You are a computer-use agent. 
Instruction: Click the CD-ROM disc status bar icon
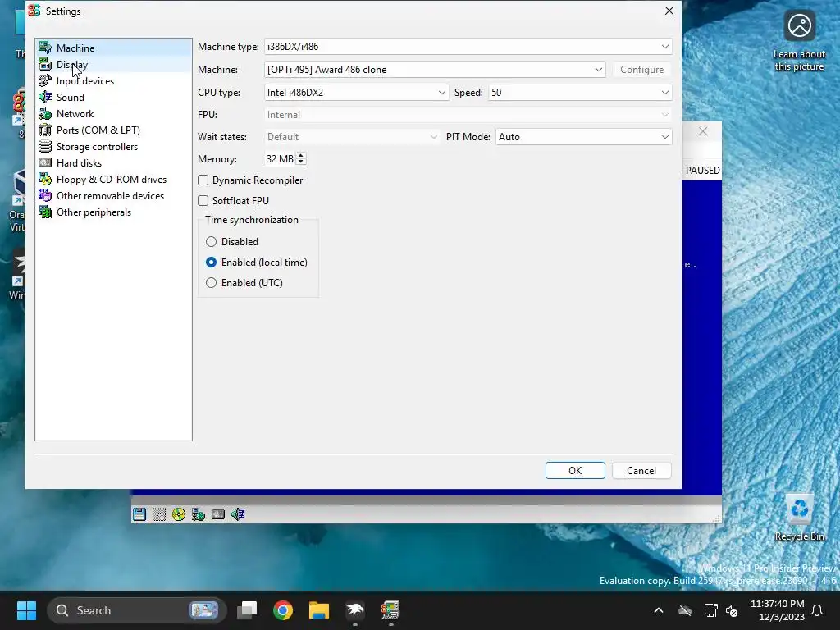[178, 514]
